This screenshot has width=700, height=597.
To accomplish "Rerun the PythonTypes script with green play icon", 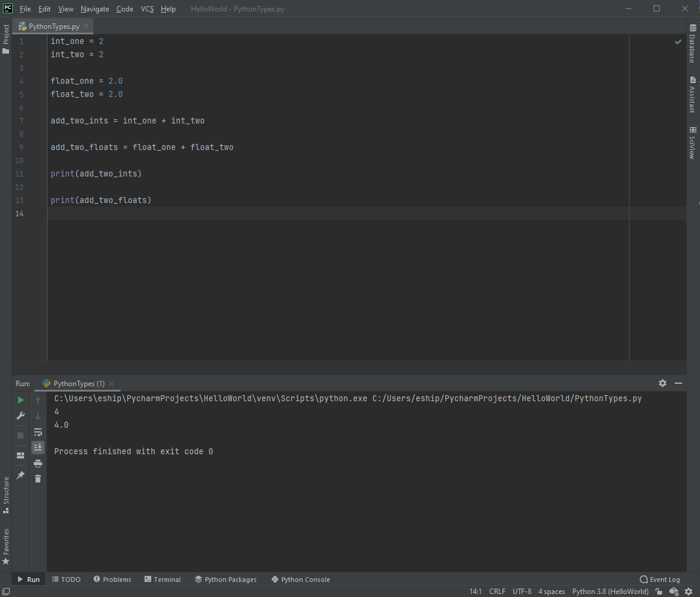I will [x=20, y=399].
